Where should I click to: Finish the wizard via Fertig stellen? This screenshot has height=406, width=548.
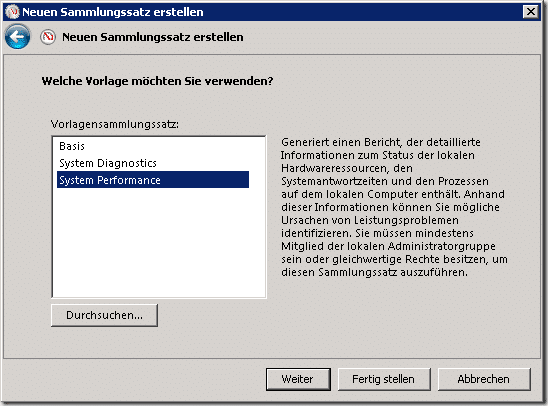(384, 379)
